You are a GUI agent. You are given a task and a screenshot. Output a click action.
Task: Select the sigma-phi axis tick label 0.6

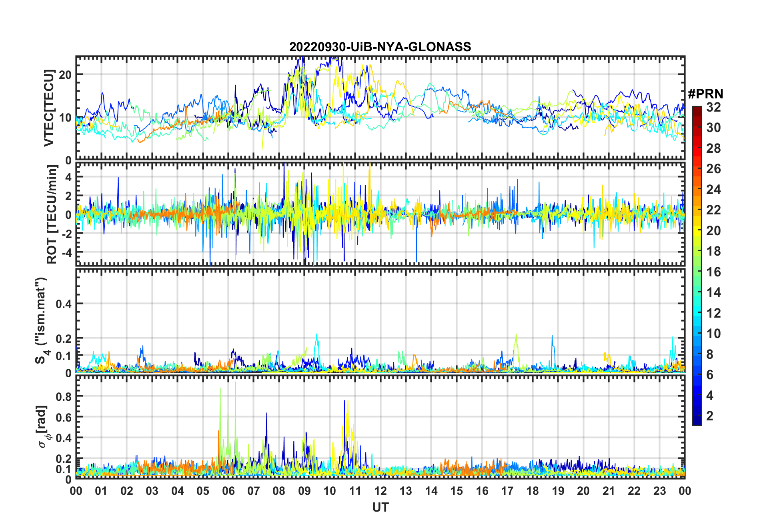pos(64,417)
